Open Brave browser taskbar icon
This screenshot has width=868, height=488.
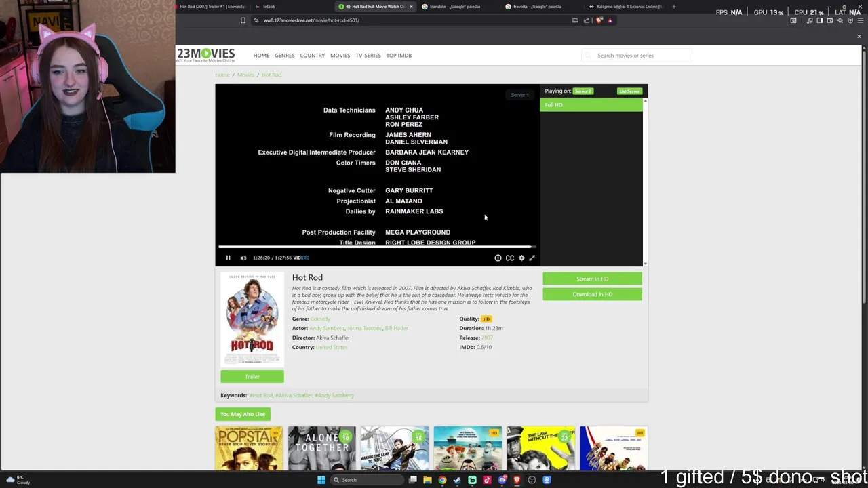[x=517, y=480]
